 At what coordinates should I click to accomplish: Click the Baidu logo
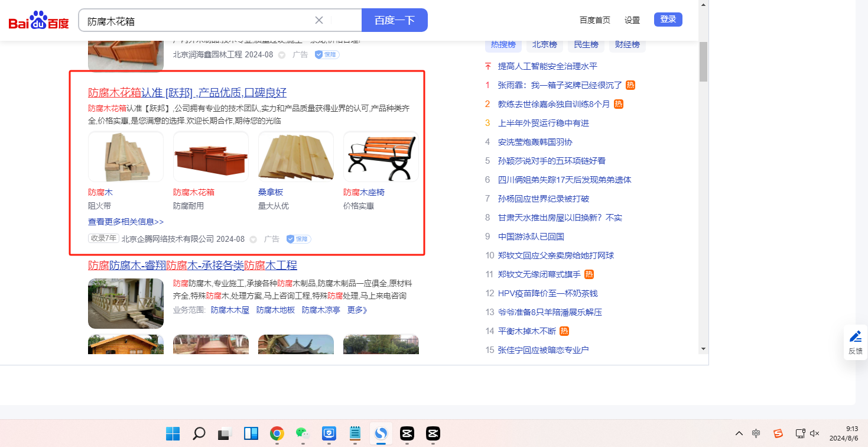point(38,21)
